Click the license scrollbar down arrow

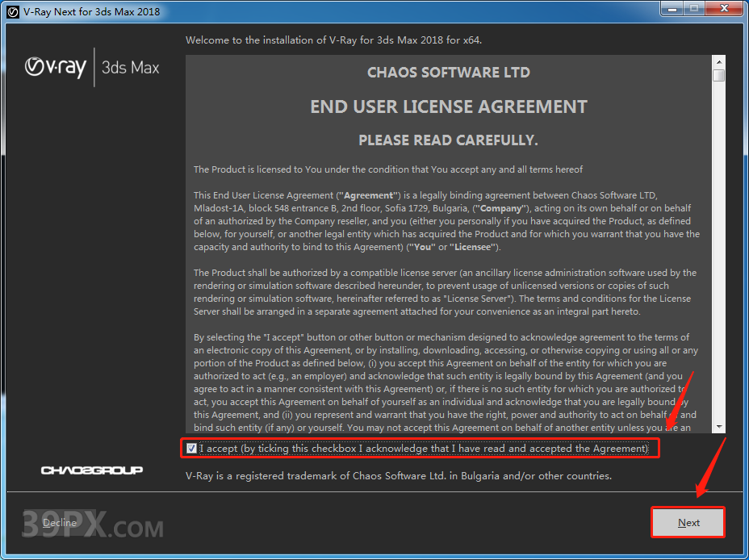(x=718, y=427)
